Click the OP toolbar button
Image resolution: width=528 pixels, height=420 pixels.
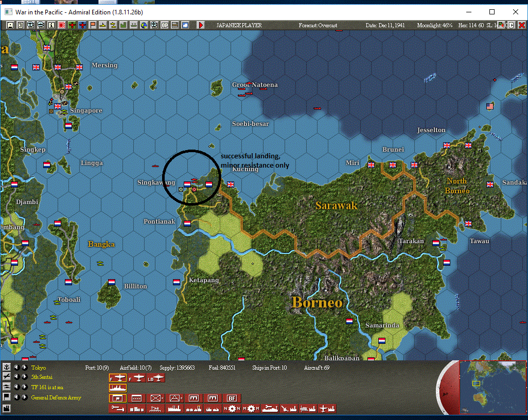pyautogui.click(x=164, y=25)
